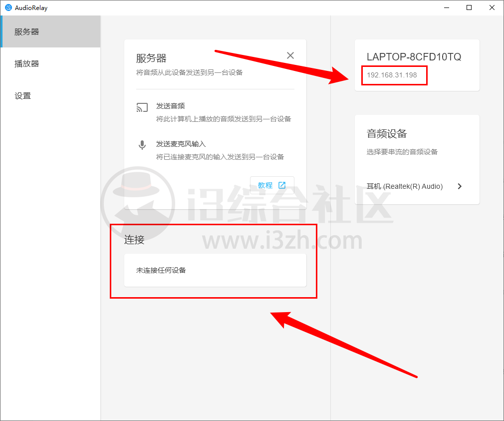Screen dimensions: 504x421
Task: Click the 发送音频 cast icon
Action: [142, 107]
